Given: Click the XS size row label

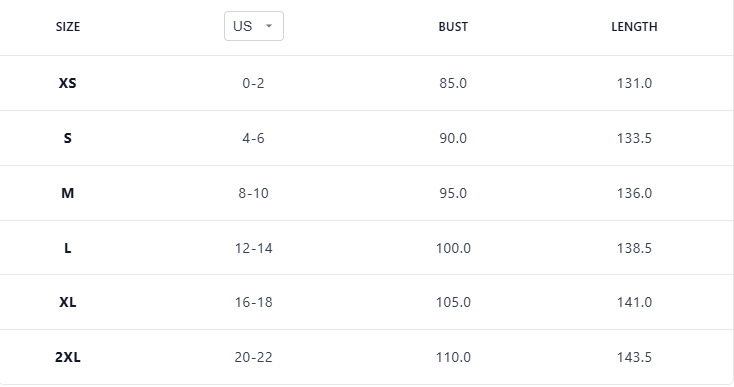Looking at the screenshot, I should pyautogui.click(x=67, y=83).
